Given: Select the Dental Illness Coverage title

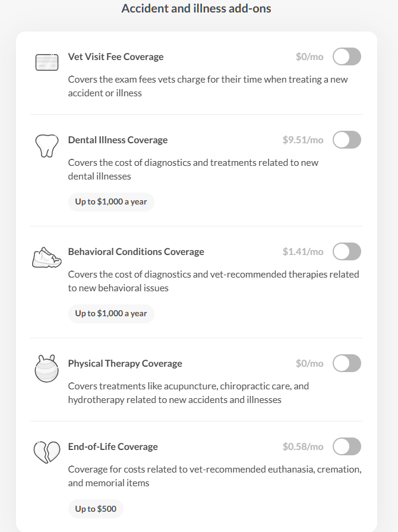Looking at the screenshot, I should coord(118,140).
